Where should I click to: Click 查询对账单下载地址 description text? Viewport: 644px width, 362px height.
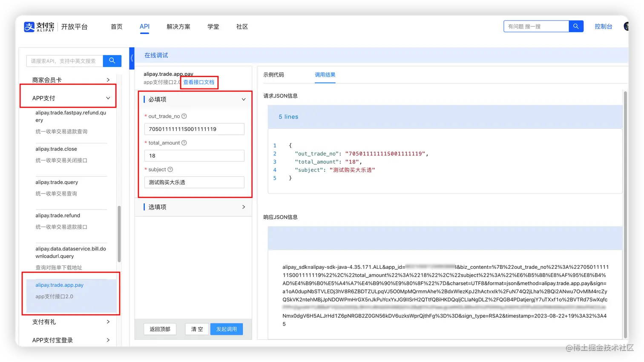click(59, 268)
